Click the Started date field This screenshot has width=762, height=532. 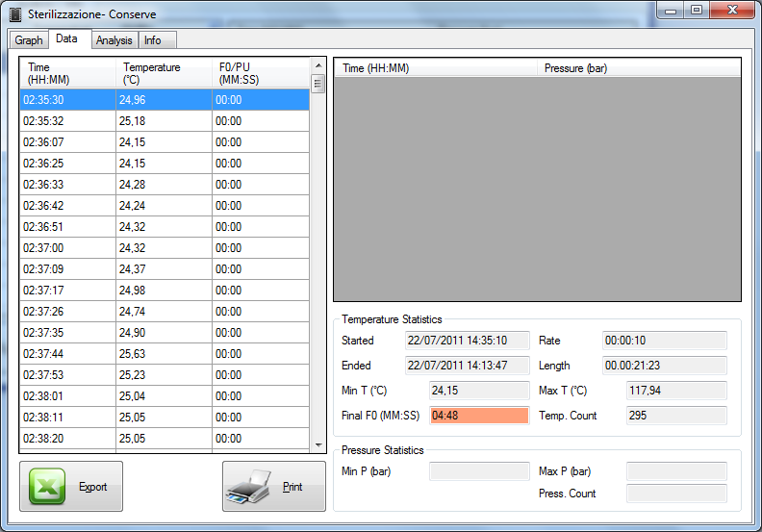pyautogui.click(x=468, y=341)
